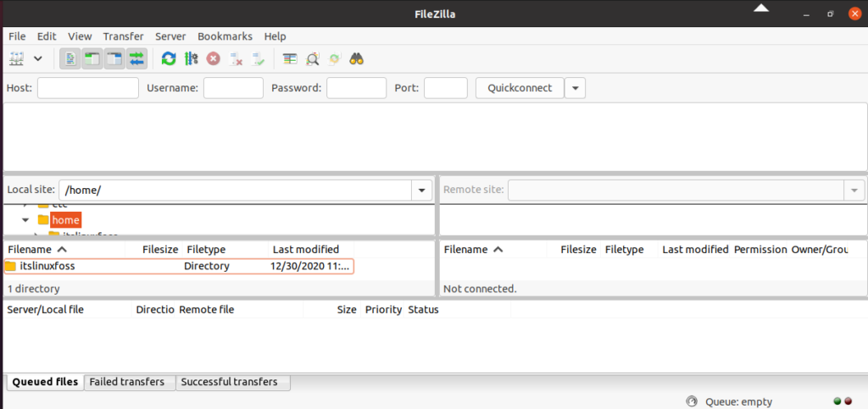Open the View menu

pyautogui.click(x=80, y=36)
